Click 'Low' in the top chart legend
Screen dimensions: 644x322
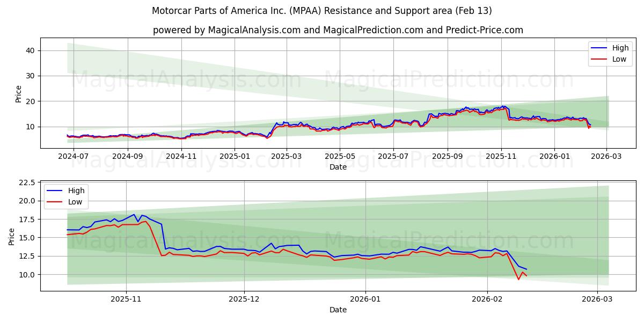619,59
